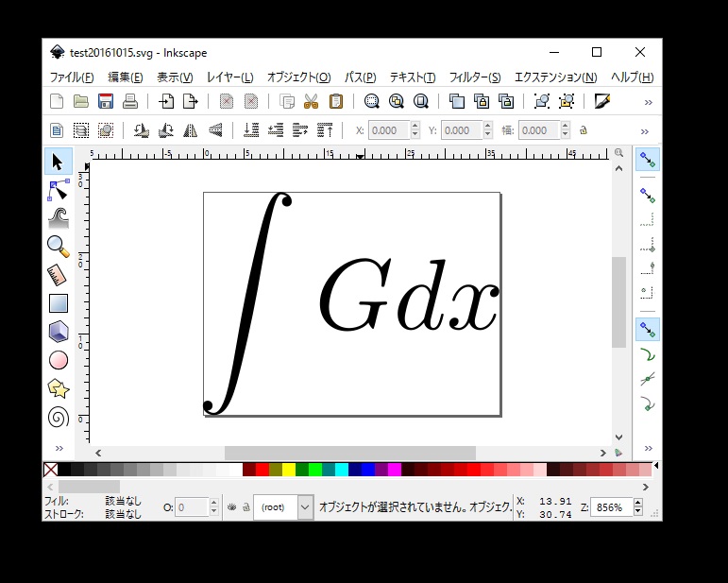Click the zoom percentage field
The width and height of the screenshot is (728, 583).
click(x=612, y=507)
